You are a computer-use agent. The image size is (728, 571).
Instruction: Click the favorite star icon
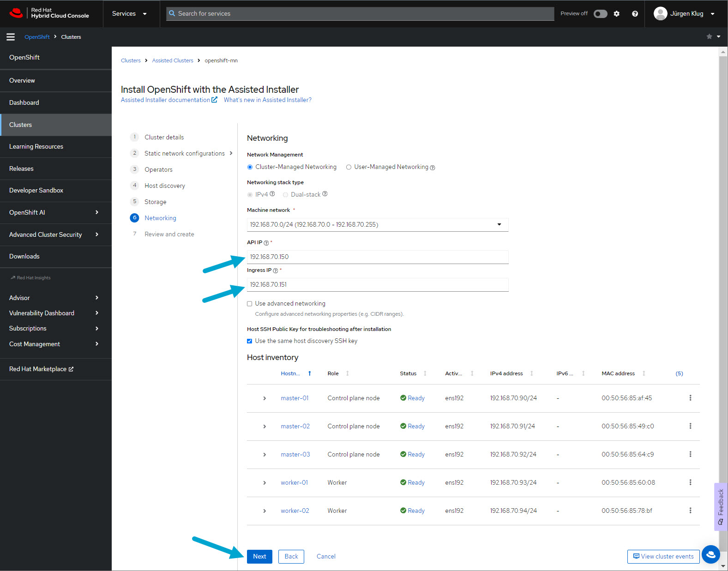point(709,37)
